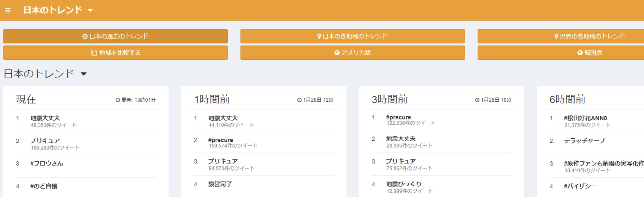Open プリキュア trend in 1時間前 column

click(223, 161)
